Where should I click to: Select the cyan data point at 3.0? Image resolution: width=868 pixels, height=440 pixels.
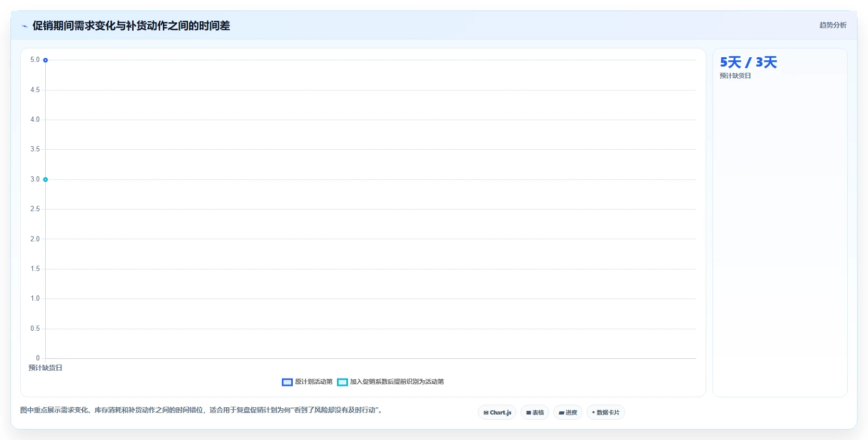point(45,179)
